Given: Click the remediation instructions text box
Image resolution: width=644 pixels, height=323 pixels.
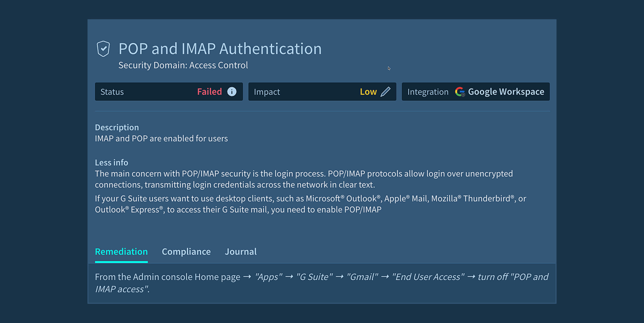Looking at the screenshot, I should [321, 283].
